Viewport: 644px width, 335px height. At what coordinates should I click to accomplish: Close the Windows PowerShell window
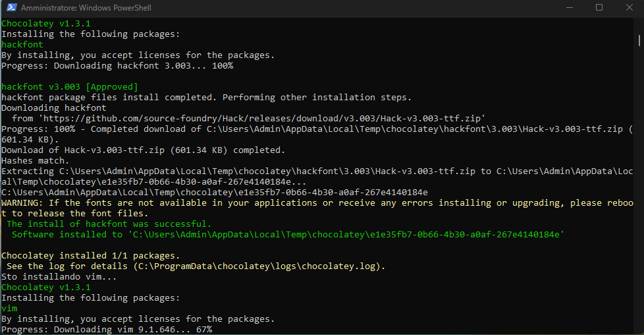pos(630,7)
